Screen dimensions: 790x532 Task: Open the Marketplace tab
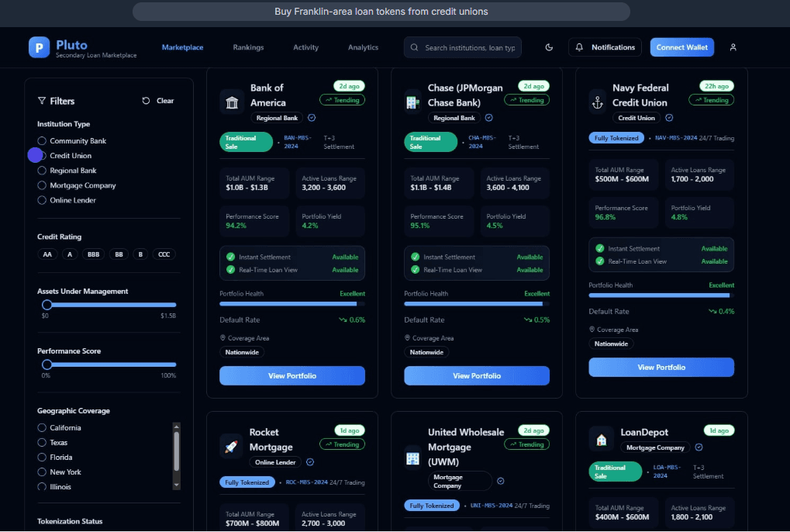[182, 47]
